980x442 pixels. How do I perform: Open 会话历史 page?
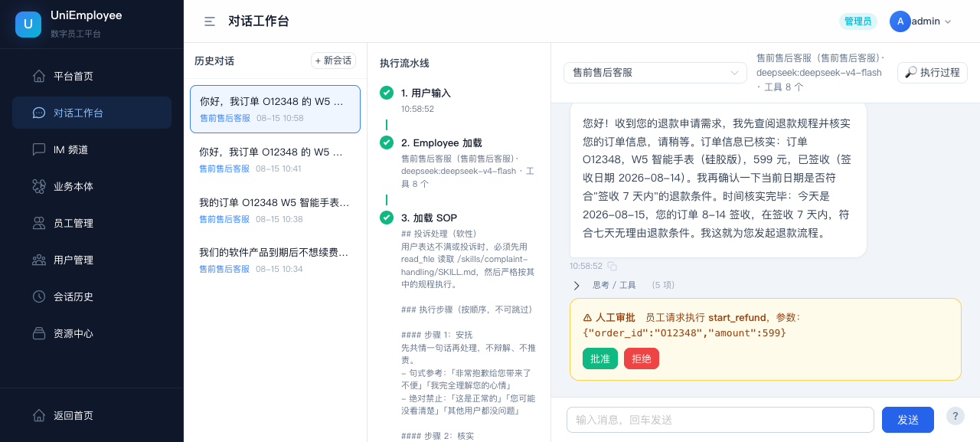click(x=92, y=296)
